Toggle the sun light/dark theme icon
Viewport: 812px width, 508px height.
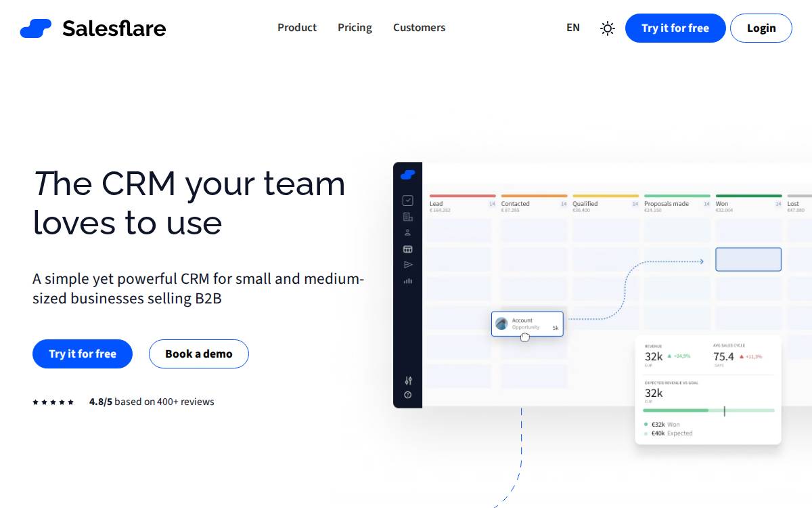pyautogui.click(x=608, y=28)
